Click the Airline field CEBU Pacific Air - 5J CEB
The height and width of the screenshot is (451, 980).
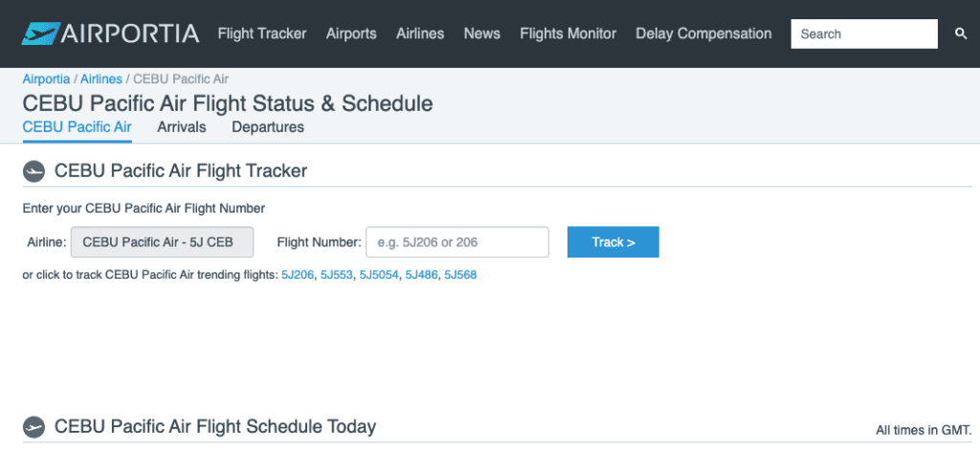pos(163,242)
